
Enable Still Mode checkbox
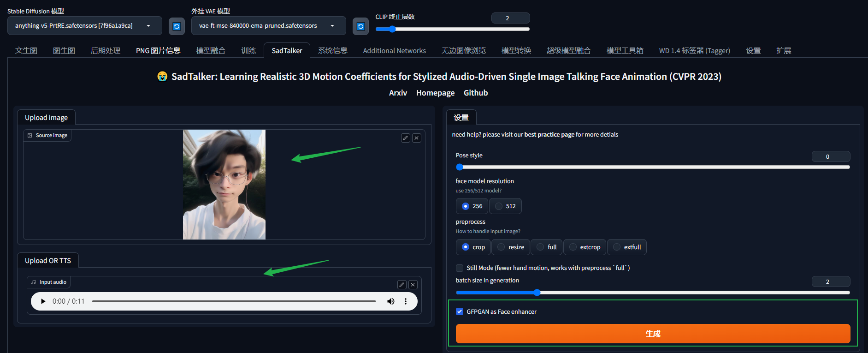tap(460, 268)
